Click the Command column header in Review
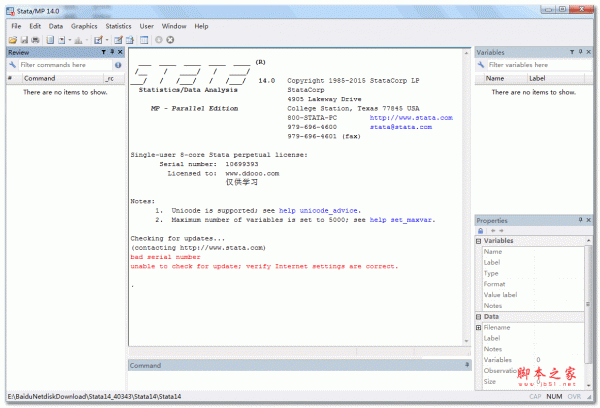The width and height of the screenshot is (600, 408). pyautogui.click(x=62, y=78)
